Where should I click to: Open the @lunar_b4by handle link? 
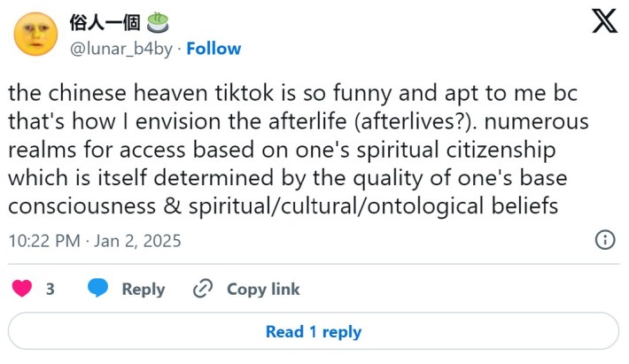click(120, 48)
